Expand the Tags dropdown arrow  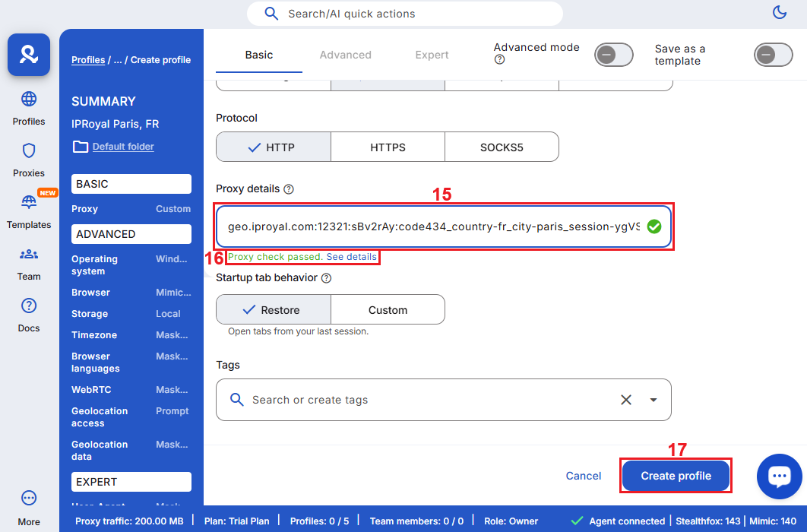[653, 400]
